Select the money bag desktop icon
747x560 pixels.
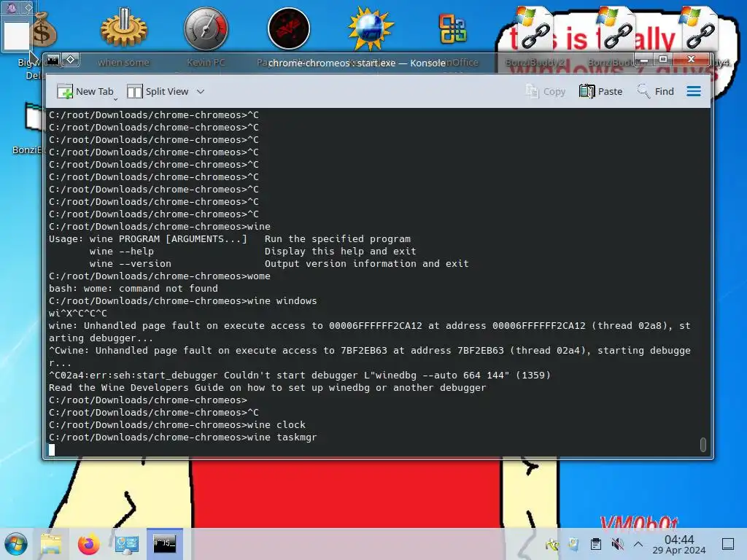(x=44, y=30)
